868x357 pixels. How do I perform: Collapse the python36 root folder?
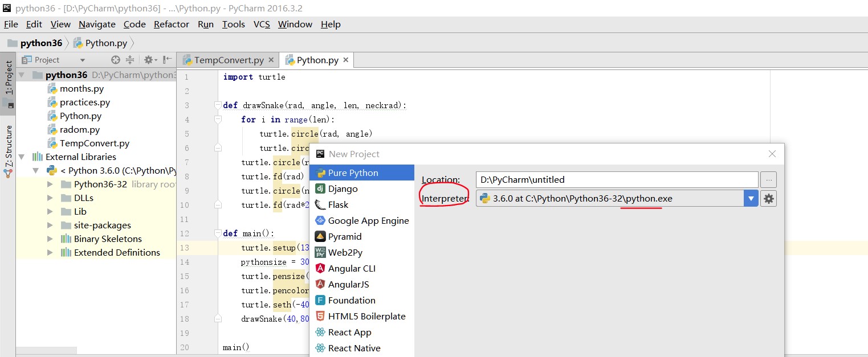click(x=22, y=75)
